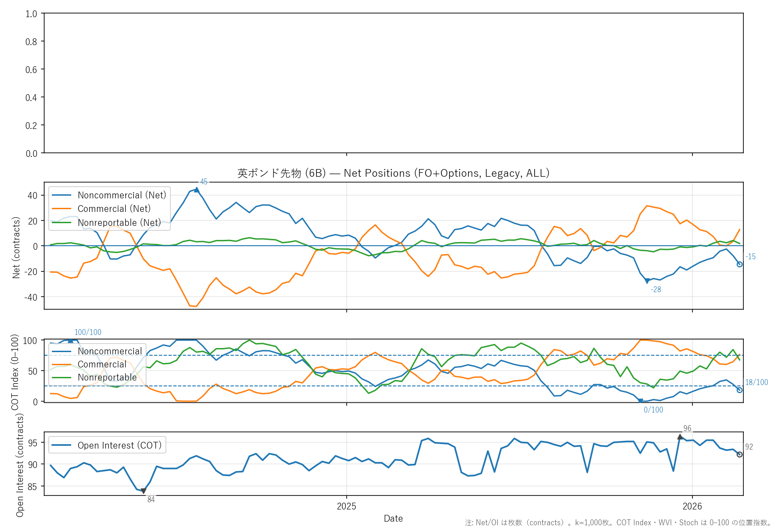Image resolution: width=779 pixels, height=532 pixels.
Task: Click the footnote text about Net/OI contracts
Action: (618, 523)
